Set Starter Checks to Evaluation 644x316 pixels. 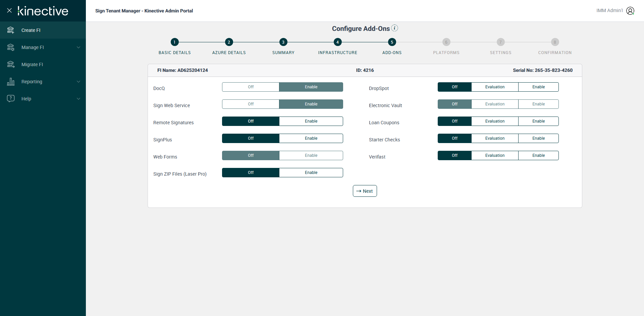495,138
